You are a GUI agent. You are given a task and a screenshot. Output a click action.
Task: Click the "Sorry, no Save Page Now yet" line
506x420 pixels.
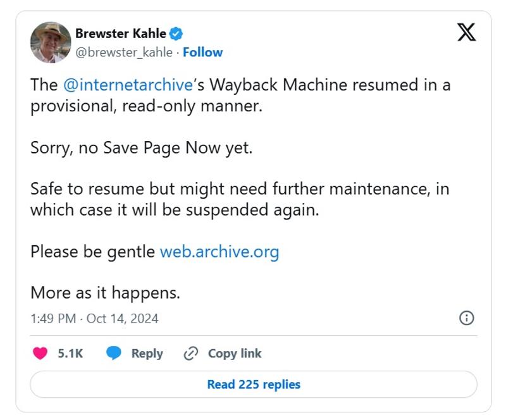point(142,148)
